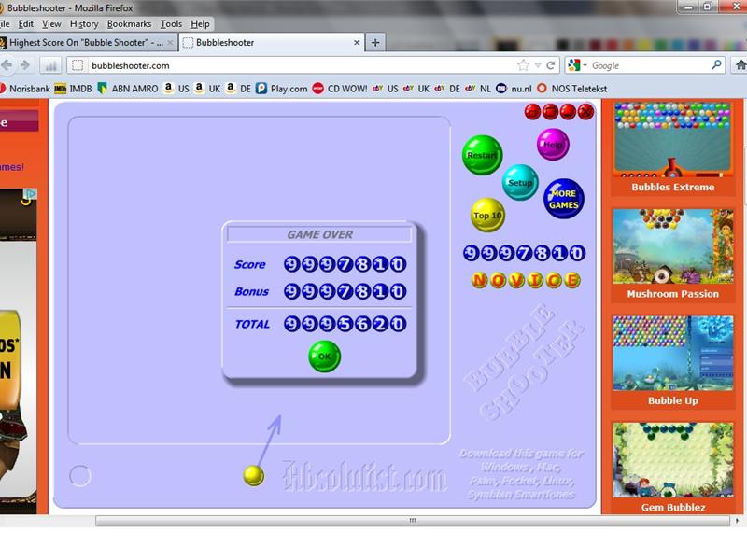Open the Google search engine dropdown
747x560 pixels.
(577, 65)
